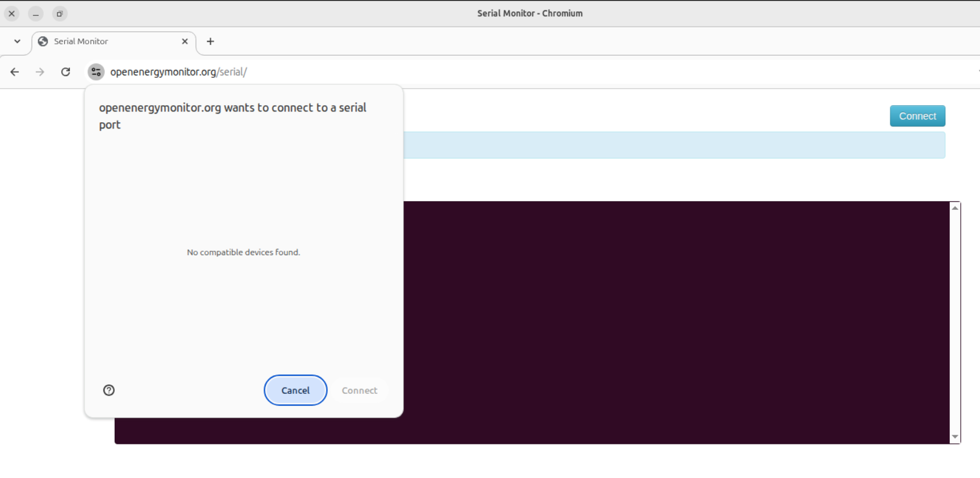The image size is (980, 478).
Task: Click the terminal scrollbar up arrow
Action: pos(955,208)
